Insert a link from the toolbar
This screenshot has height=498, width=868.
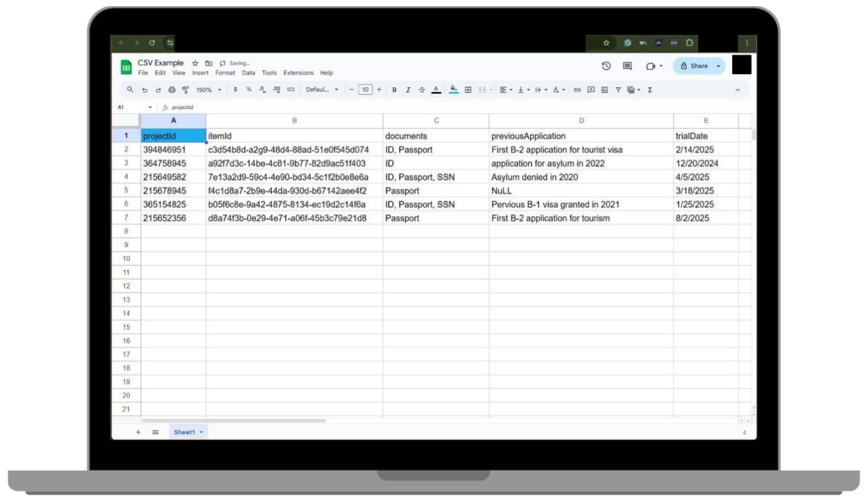(578, 89)
